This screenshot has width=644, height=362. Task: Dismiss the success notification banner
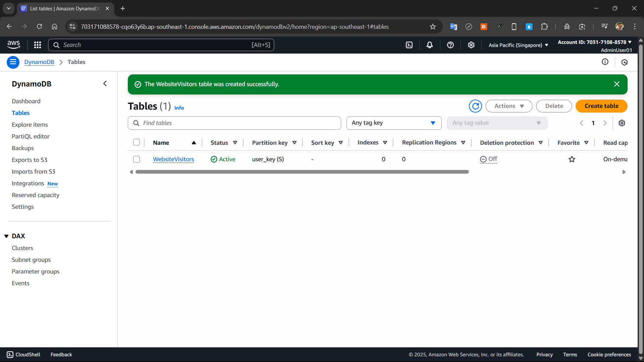617,84
